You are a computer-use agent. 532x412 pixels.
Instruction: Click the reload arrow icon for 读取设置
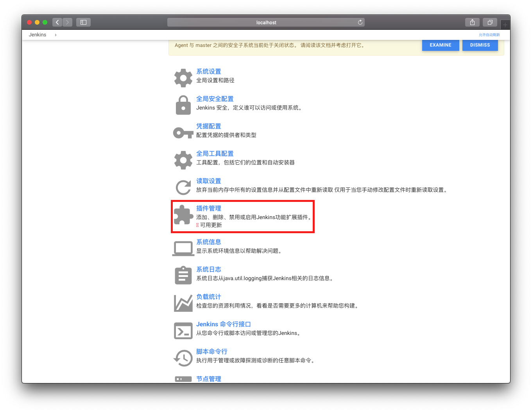tap(183, 187)
